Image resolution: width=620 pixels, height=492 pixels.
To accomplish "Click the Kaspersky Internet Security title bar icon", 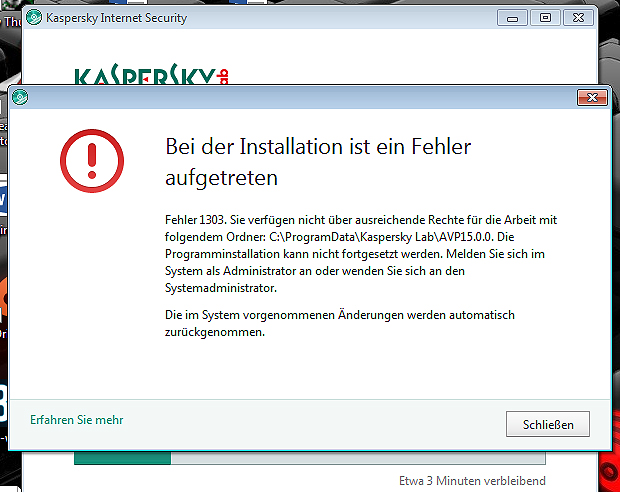I will point(35,18).
